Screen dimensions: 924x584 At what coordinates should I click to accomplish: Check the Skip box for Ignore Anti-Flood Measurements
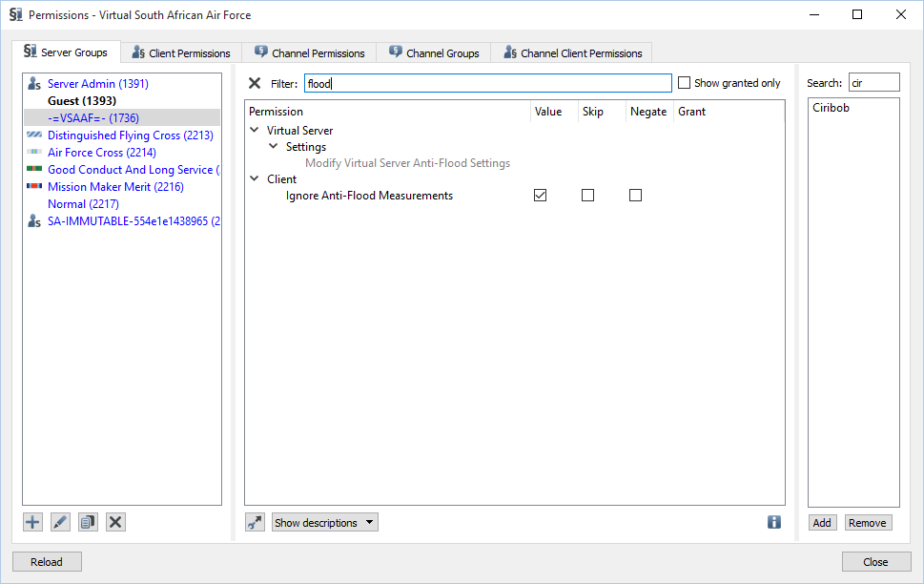click(587, 195)
